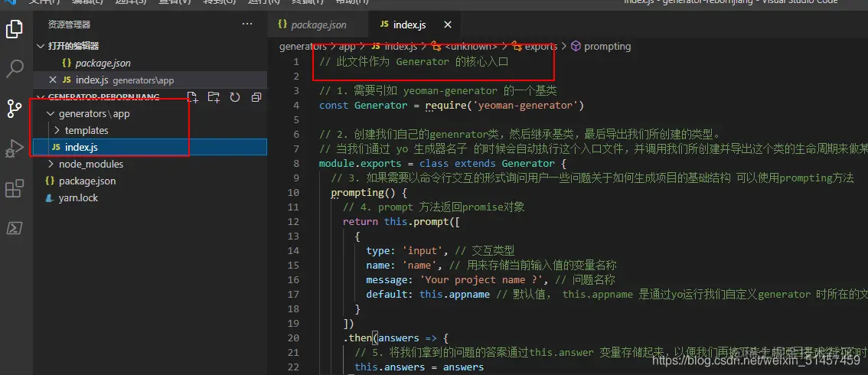Click line number 20 in the gutter
The height and width of the screenshot is (375, 868).
[x=293, y=338]
